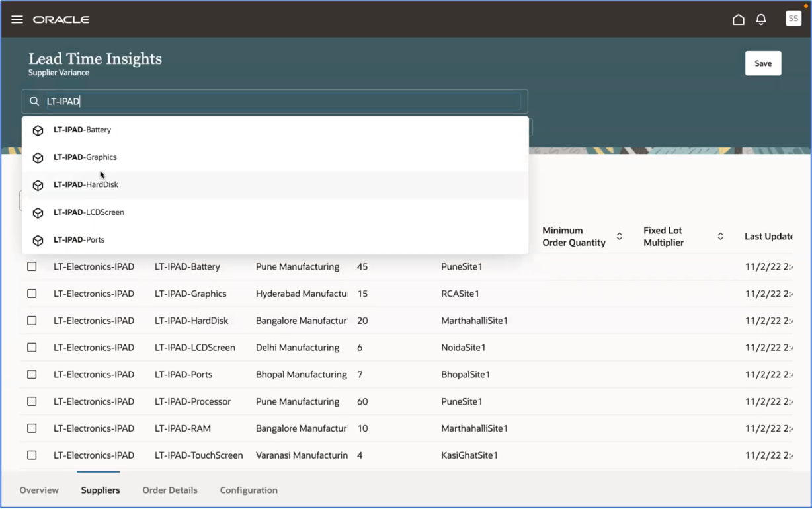
Task: Select checkbox for LT-IPAD-HardDisk row
Action: [32, 321]
